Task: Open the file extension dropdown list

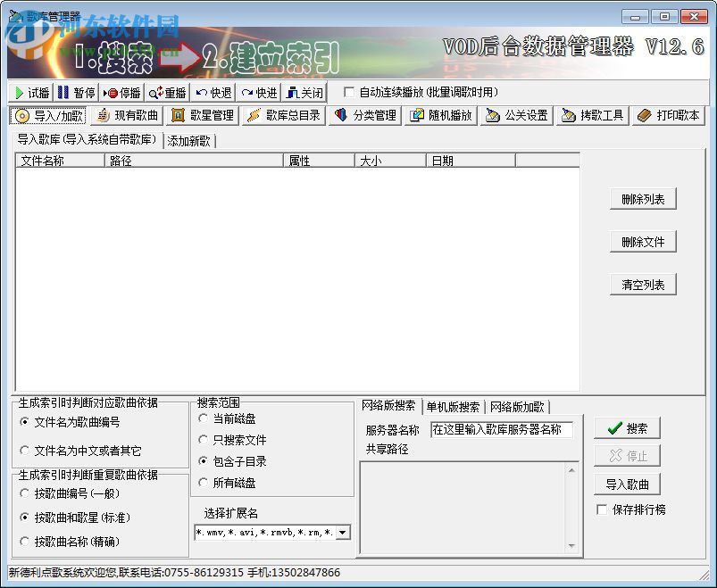Action: (344, 532)
